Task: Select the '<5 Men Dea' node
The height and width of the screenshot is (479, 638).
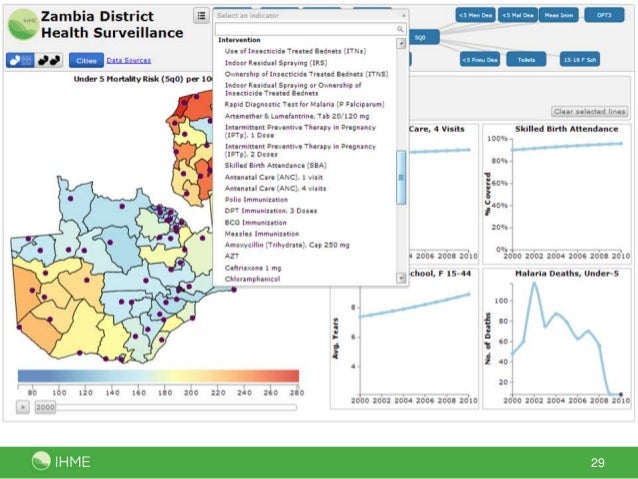Action: (473, 16)
